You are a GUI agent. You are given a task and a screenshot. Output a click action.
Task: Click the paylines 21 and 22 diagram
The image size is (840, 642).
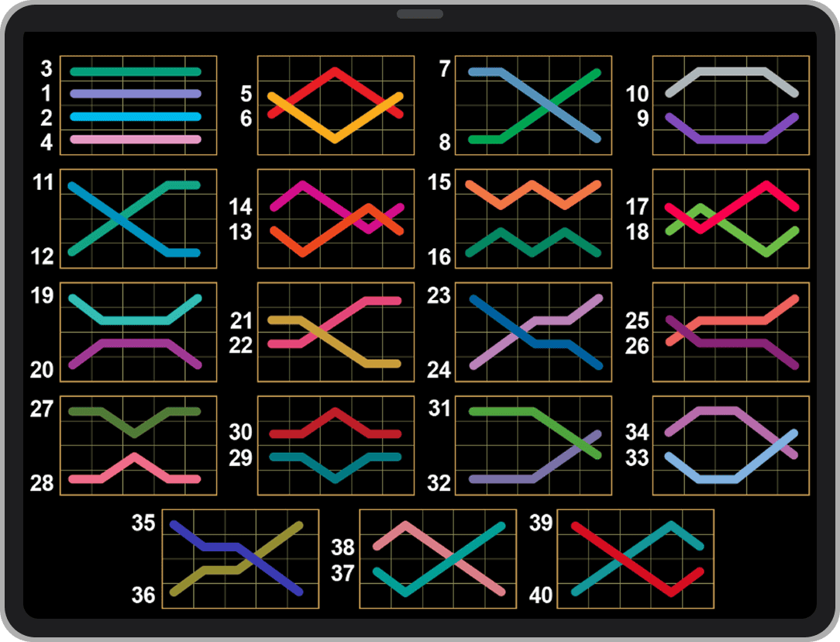pyautogui.click(x=336, y=332)
